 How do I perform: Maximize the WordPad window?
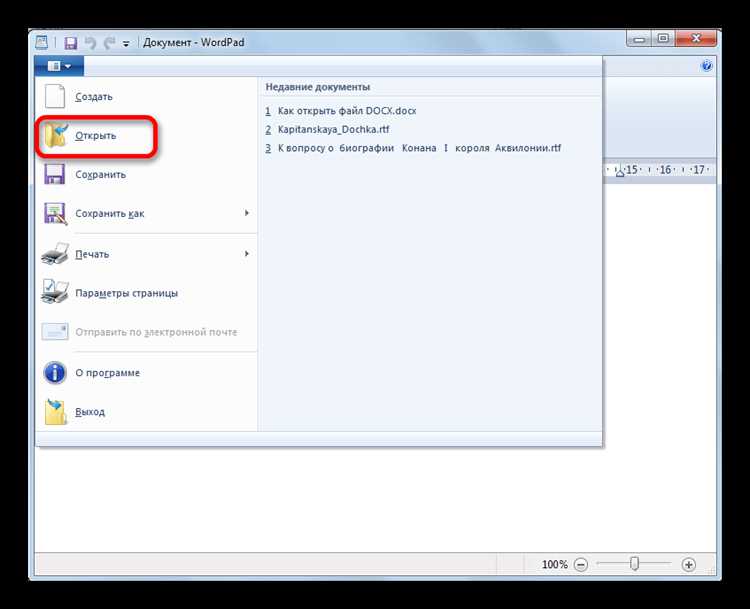tap(663, 39)
